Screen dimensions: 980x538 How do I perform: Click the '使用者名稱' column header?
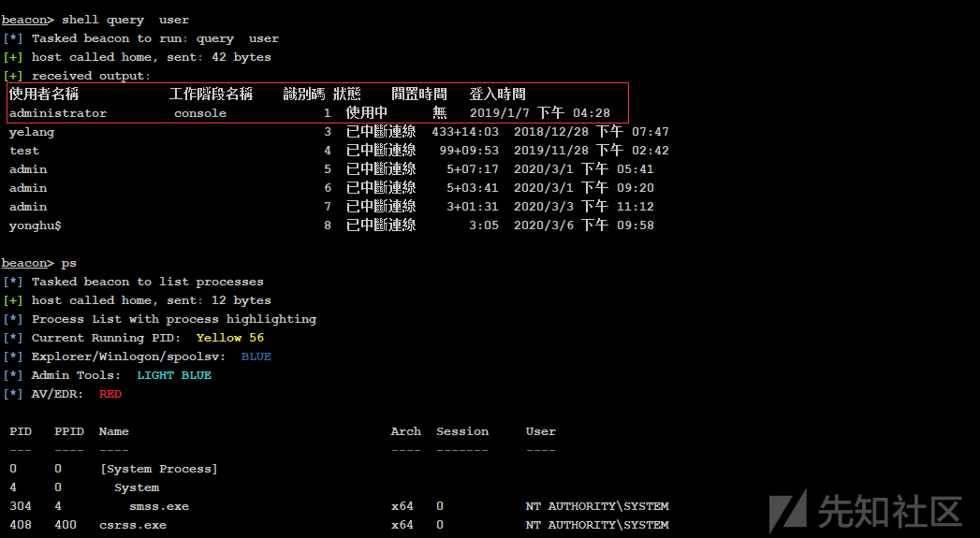pos(44,95)
